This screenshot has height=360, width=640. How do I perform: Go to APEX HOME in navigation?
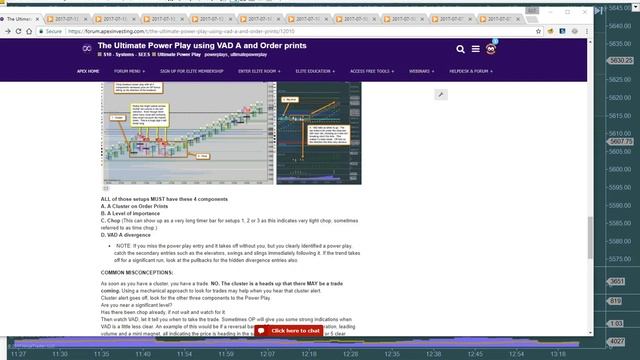coord(88,71)
